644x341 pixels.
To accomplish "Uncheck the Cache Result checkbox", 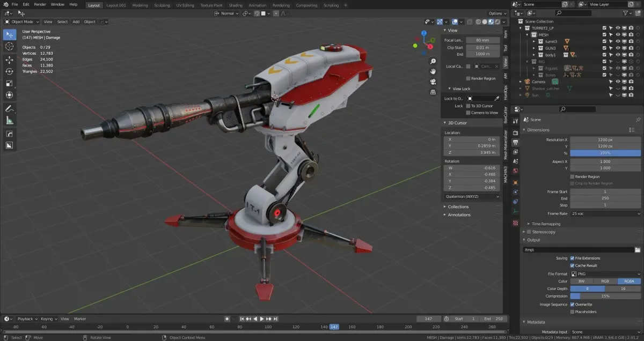I will pyautogui.click(x=572, y=265).
